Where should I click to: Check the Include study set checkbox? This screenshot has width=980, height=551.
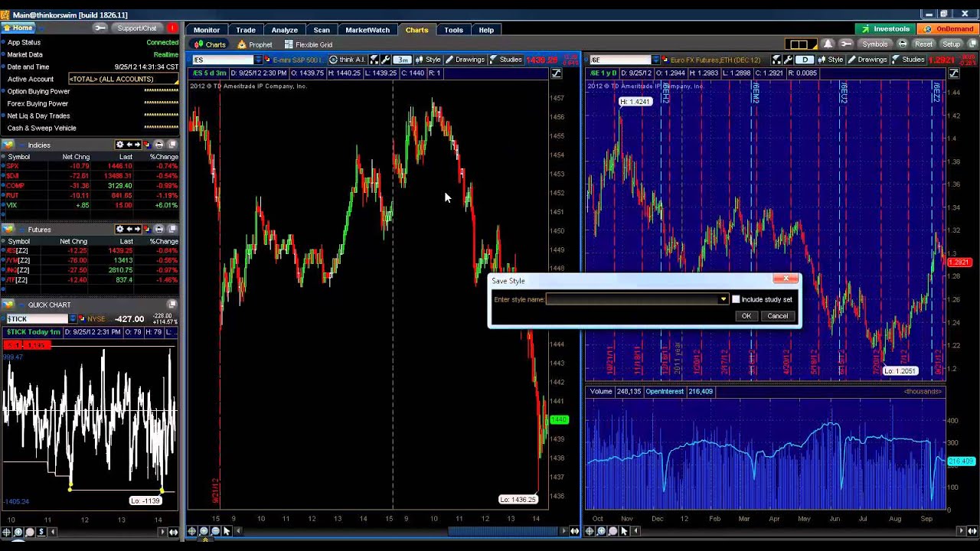click(736, 299)
